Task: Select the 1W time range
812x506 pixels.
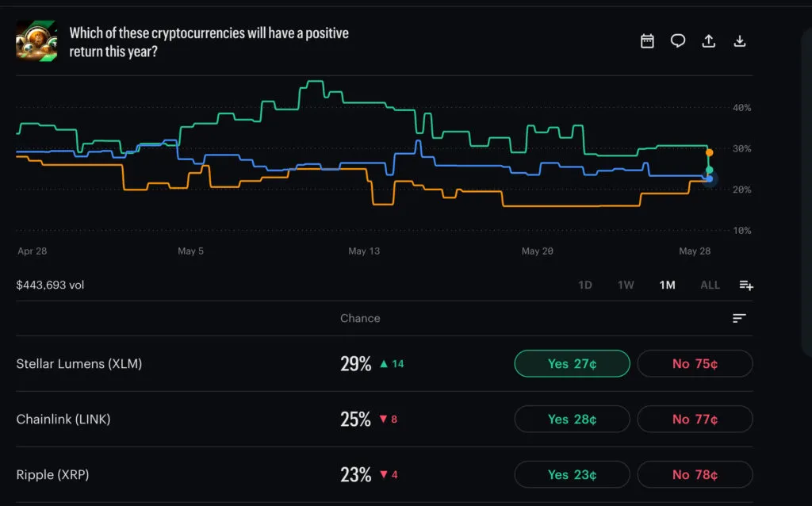Action: pyautogui.click(x=626, y=285)
